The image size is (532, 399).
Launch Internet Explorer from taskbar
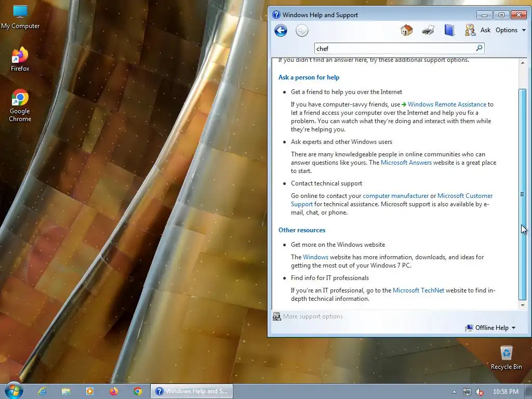[42, 391]
